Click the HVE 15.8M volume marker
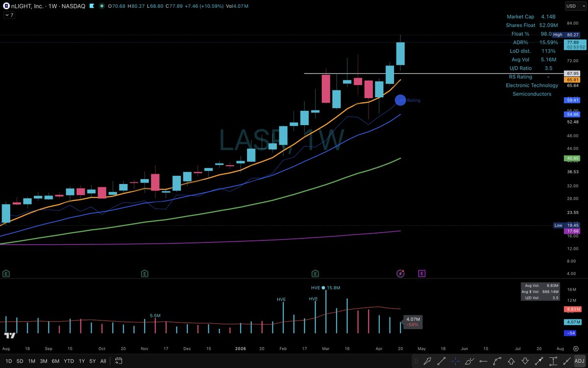 pos(325,288)
